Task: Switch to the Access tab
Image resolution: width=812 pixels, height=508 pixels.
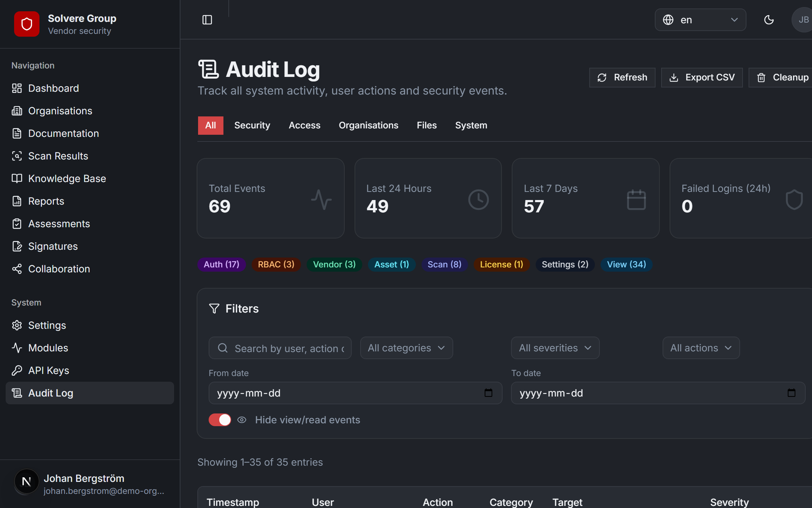Action: coord(304,126)
